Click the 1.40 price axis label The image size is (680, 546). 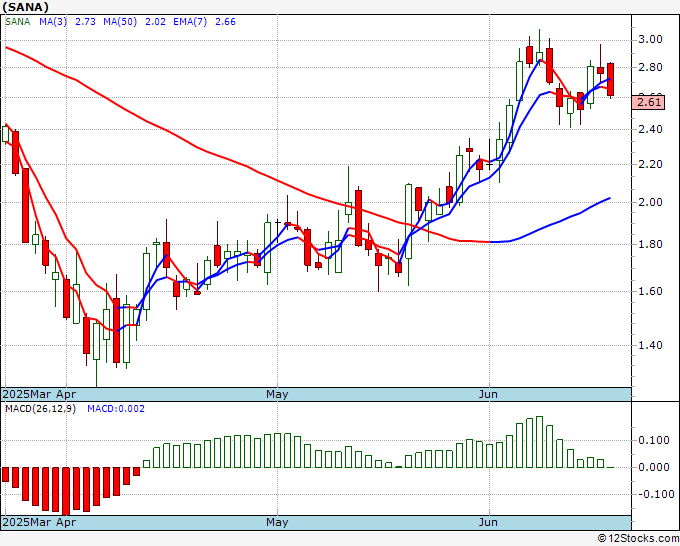click(651, 346)
